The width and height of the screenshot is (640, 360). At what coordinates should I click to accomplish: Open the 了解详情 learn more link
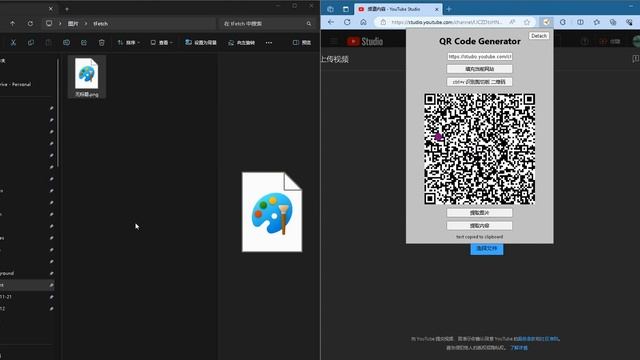point(519,348)
